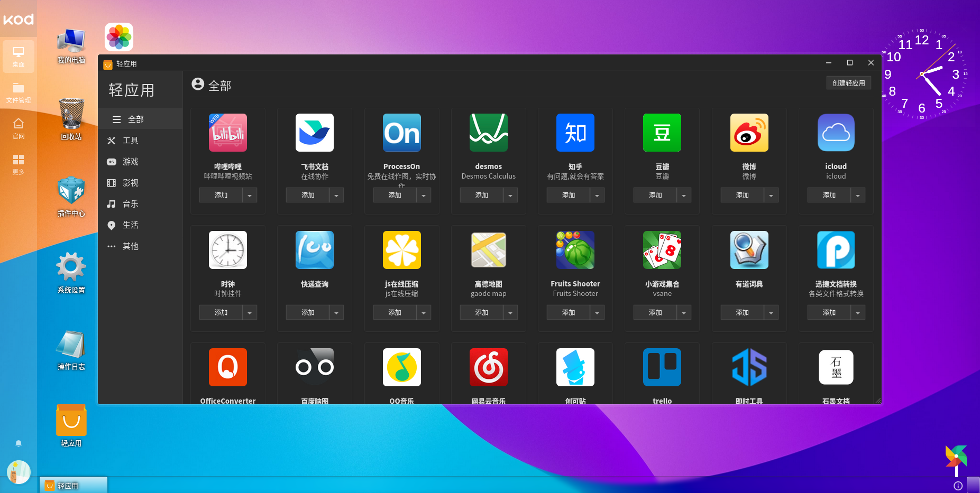Open the 创可贴 app icon
The width and height of the screenshot is (980, 493).
575,367
